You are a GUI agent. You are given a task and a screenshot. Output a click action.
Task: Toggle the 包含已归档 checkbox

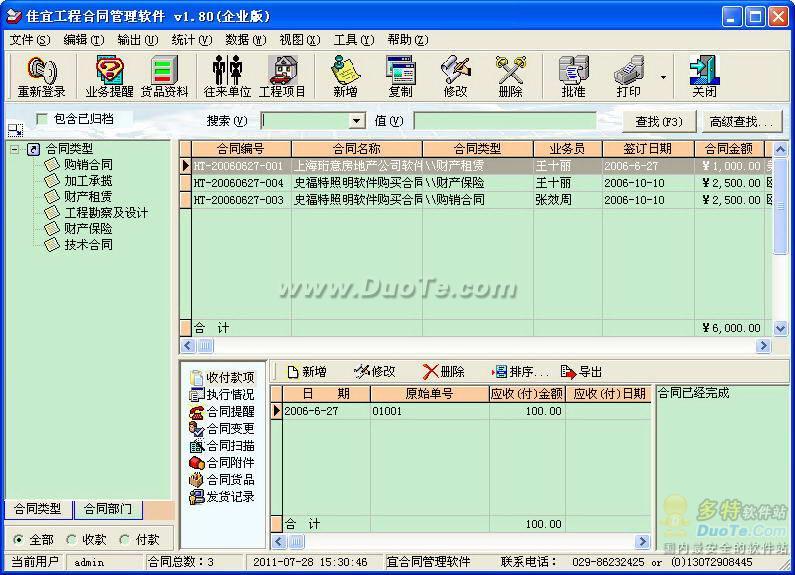(42, 119)
